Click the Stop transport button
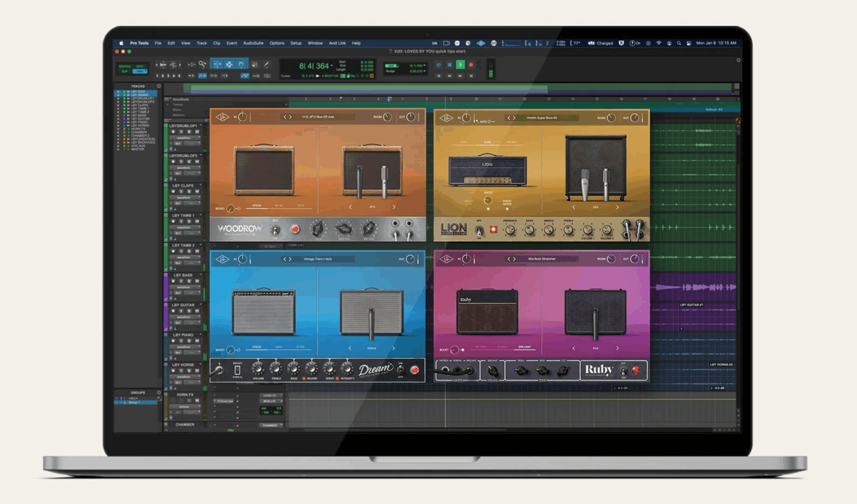Image resolution: width=857 pixels, height=504 pixels. (450, 65)
